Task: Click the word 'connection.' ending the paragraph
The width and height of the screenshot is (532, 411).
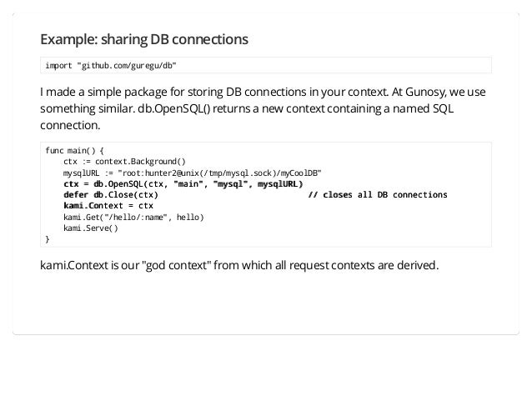Action: point(70,125)
